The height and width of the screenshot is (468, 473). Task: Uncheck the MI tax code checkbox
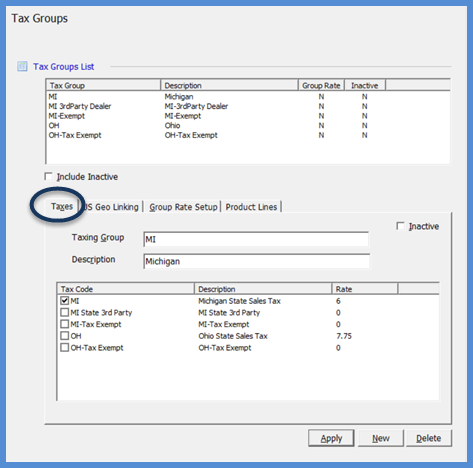click(x=64, y=301)
